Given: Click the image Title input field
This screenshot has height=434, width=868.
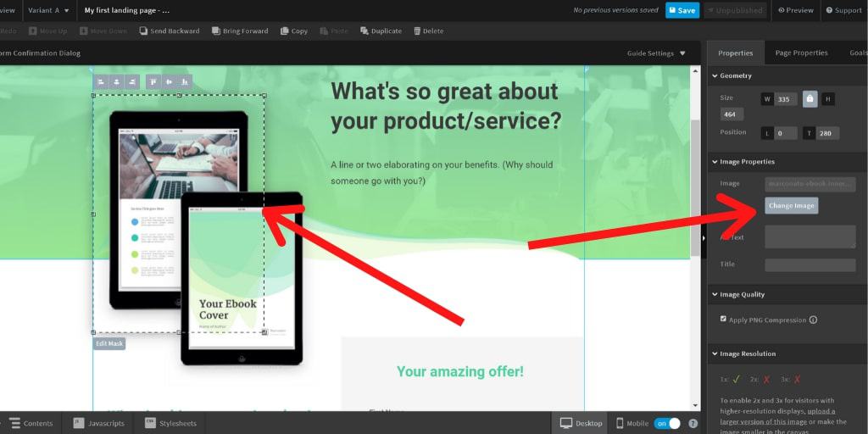Looking at the screenshot, I should 810,264.
